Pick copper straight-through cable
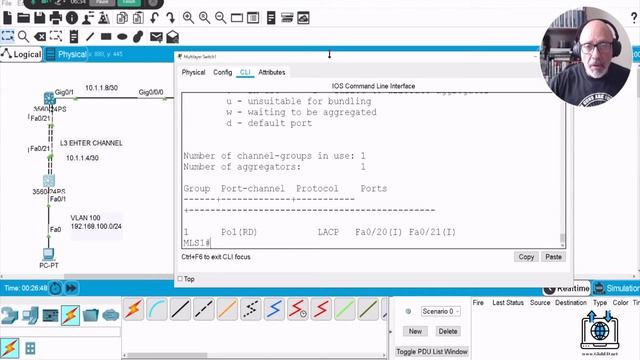This screenshot has width=640, height=360. 180,309
